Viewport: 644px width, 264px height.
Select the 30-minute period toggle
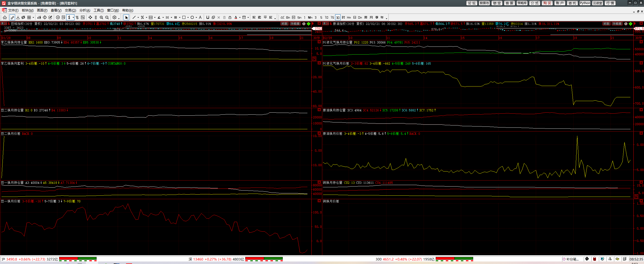(338, 17)
